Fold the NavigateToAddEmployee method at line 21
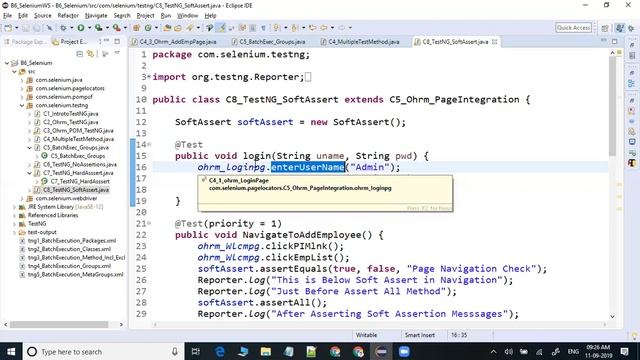640x360 pixels. (149, 223)
